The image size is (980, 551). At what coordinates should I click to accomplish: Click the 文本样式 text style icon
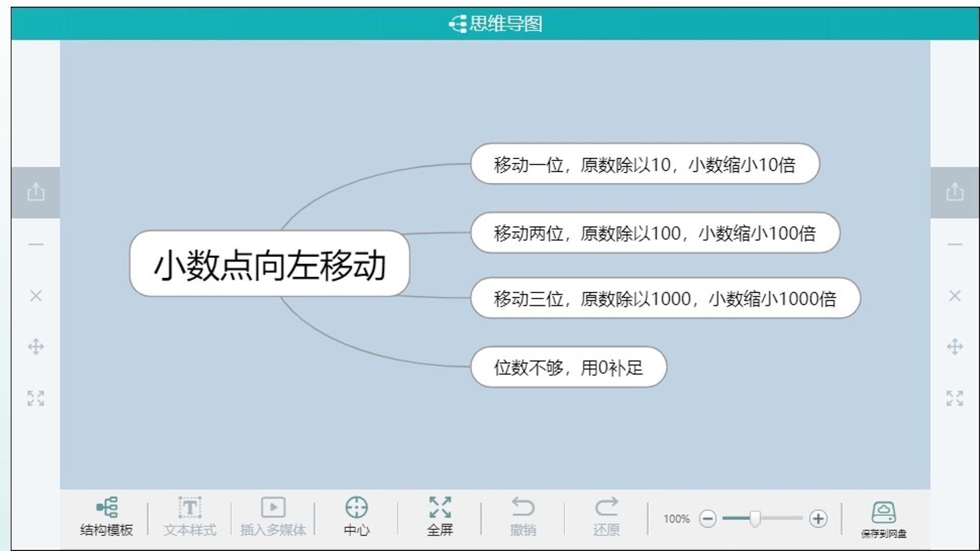[190, 516]
